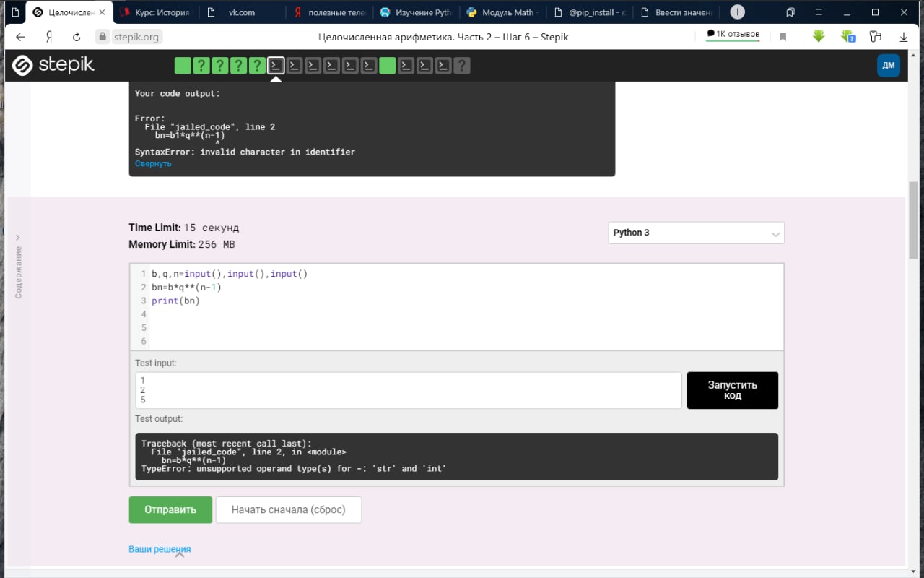The height and width of the screenshot is (578, 924).
Task: Select the currently highlighted code step square
Action: (276, 66)
